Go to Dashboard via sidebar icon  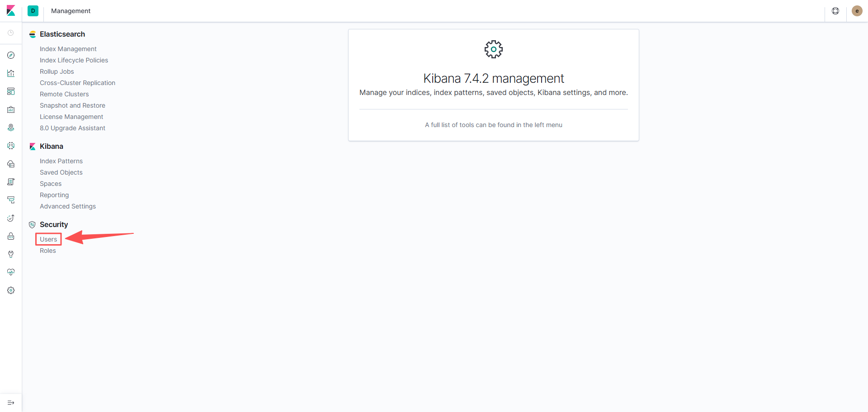(11, 91)
